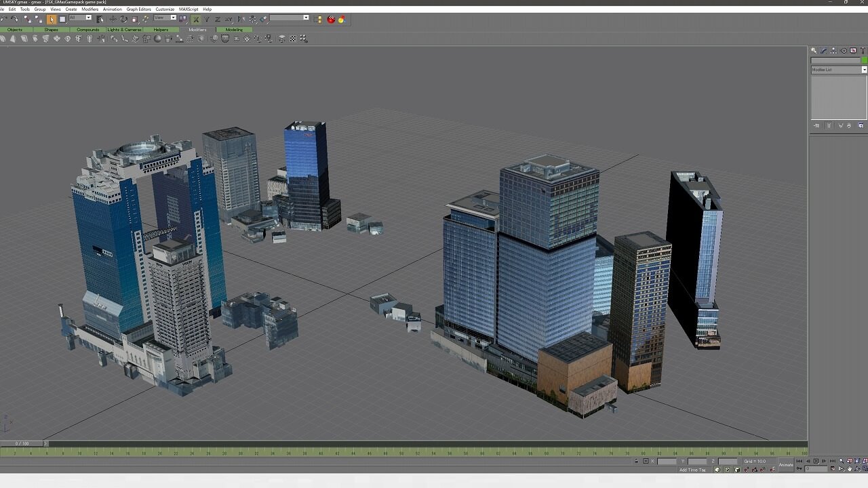Click the Add Time Tag label
This screenshot has height=488, width=868.
click(x=692, y=470)
